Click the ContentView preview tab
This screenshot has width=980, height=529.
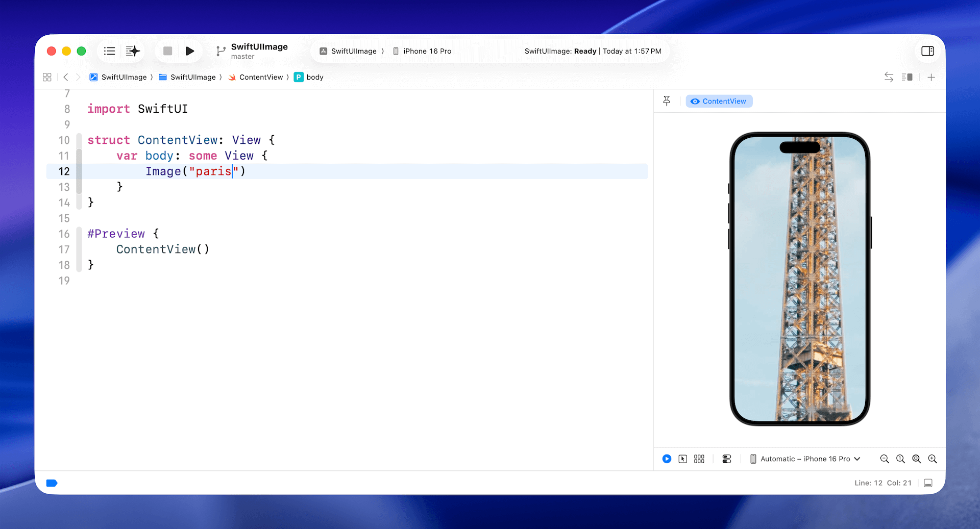(719, 101)
